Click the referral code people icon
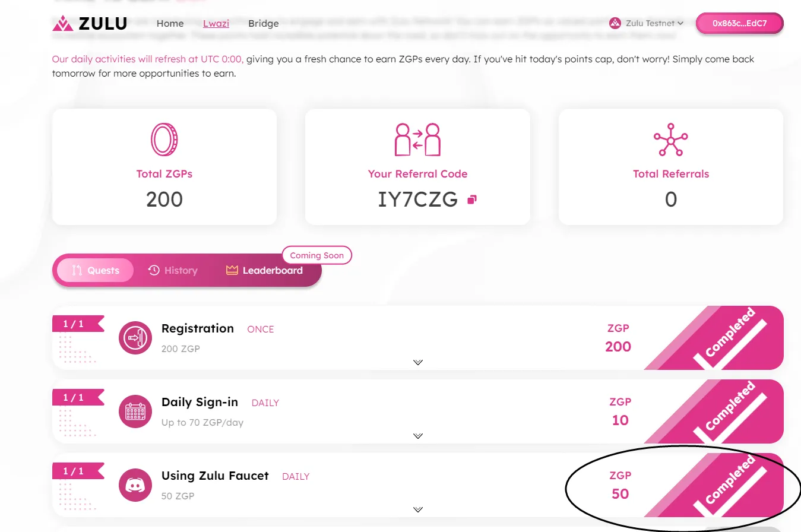The height and width of the screenshot is (532, 801). tap(417, 140)
